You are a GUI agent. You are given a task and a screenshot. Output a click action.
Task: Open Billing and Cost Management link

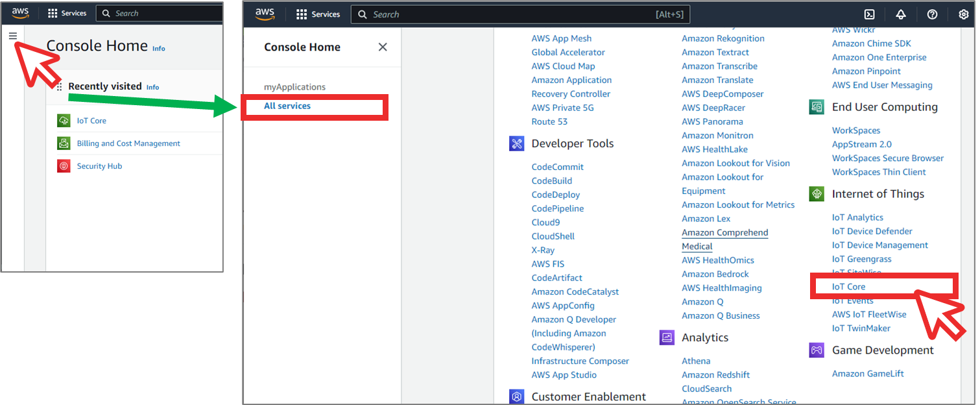pyautogui.click(x=128, y=143)
